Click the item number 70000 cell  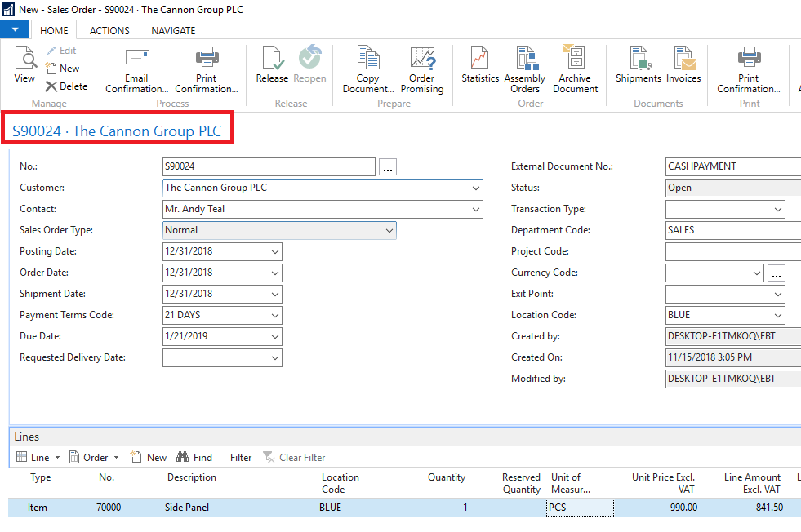coord(109,508)
